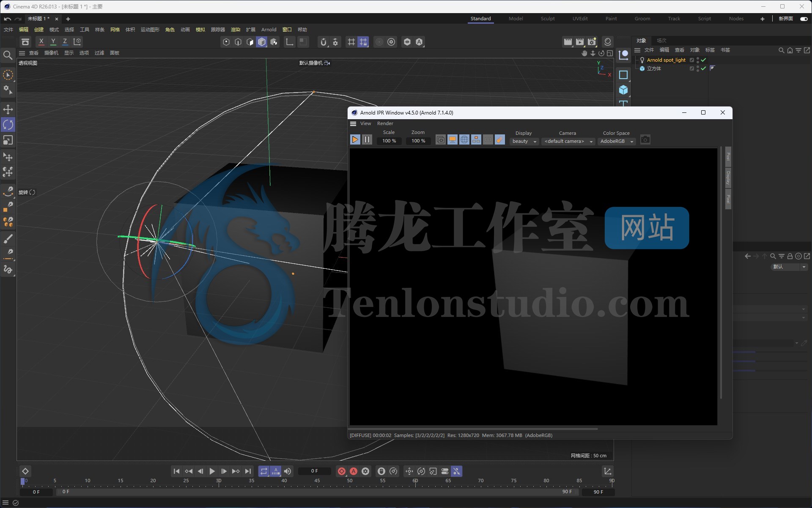Toggle the loop playback icon
The image size is (812, 508).
click(x=264, y=471)
